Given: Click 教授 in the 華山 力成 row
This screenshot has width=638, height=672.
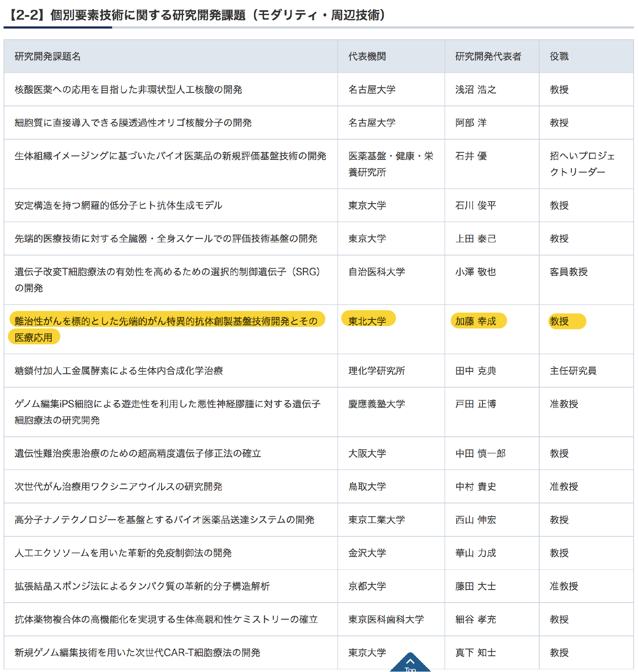Looking at the screenshot, I should click(x=559, y=553).
